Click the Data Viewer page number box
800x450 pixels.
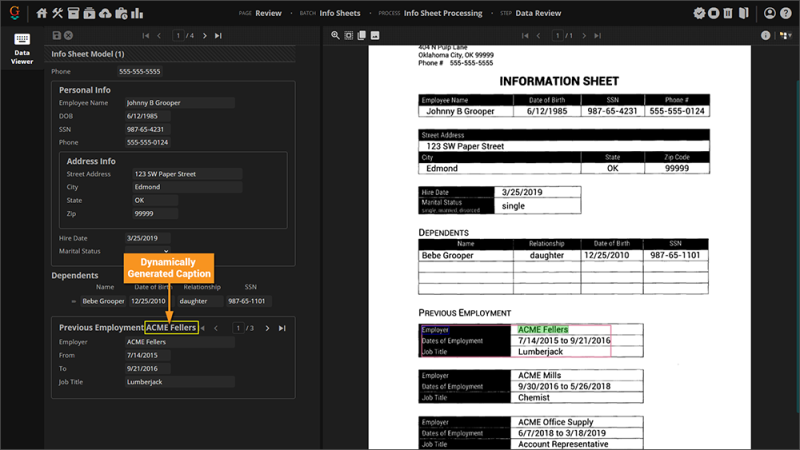point(179,35)
